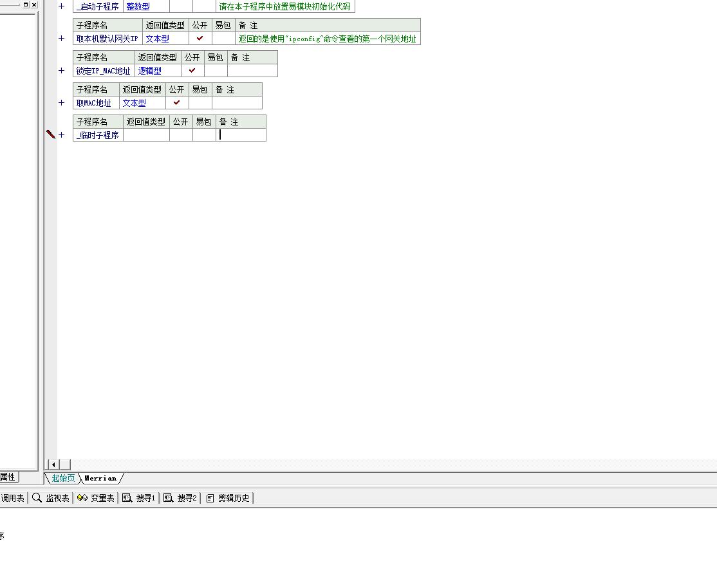Click the 变量表 tab icon
Screen dimensions: 717x588
point(82,498)
